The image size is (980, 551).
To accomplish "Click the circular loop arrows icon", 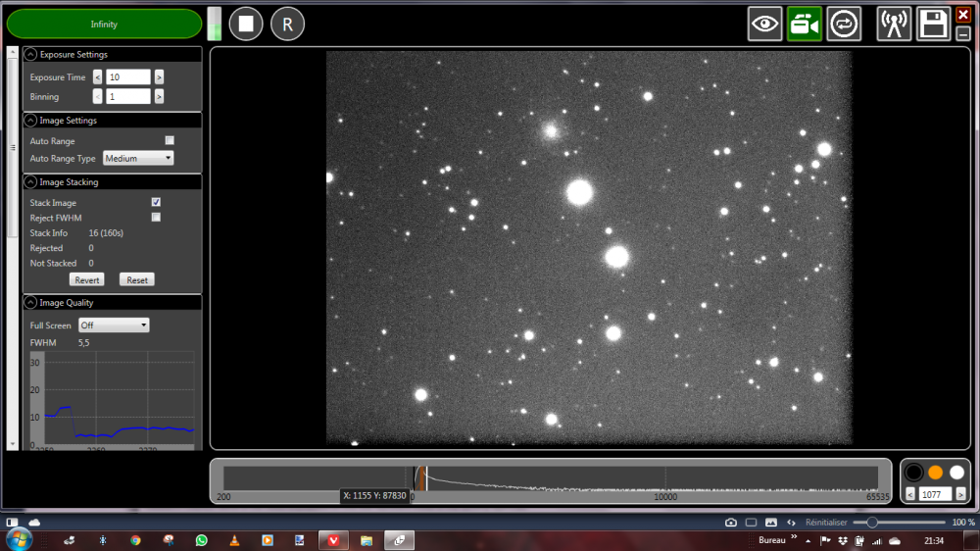I will pyautogui.click(x=844, y=24).
